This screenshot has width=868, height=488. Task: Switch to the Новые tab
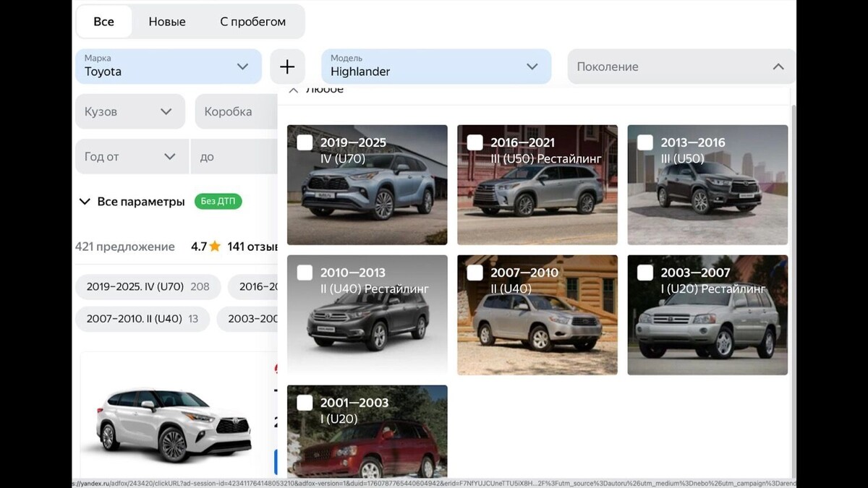coord(167,21)
